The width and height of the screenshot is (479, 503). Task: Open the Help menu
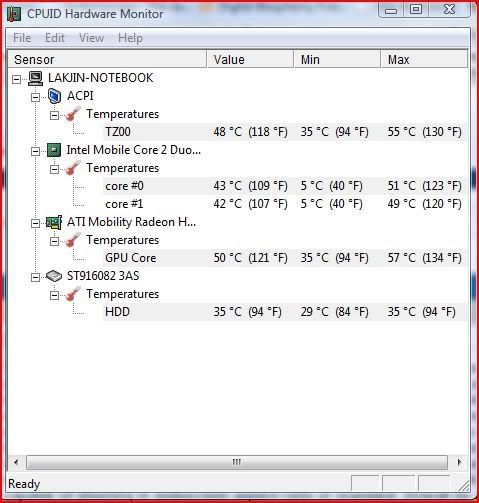click(x=130, y=38)
